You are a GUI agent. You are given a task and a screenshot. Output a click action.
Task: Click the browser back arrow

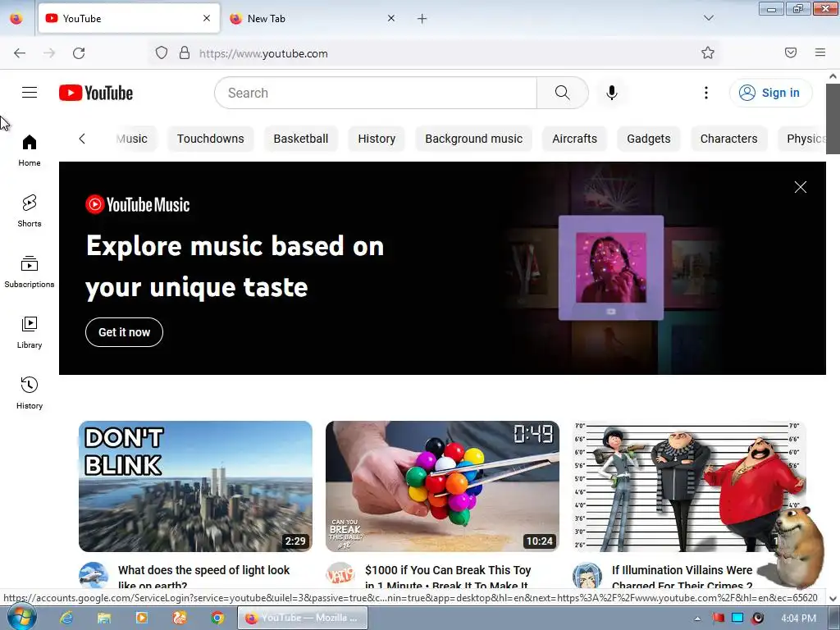tap(20, 53)
